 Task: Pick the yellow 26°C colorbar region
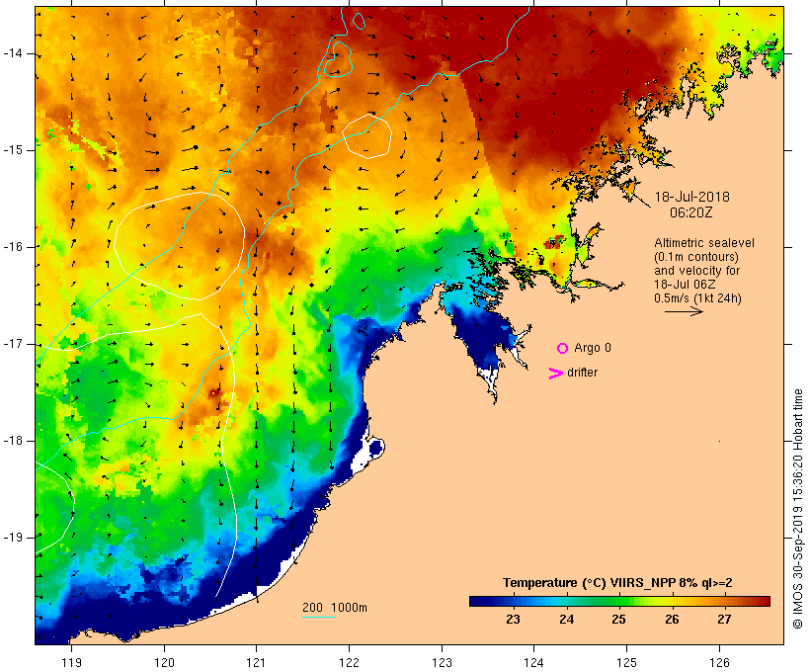tap(672, 601)
